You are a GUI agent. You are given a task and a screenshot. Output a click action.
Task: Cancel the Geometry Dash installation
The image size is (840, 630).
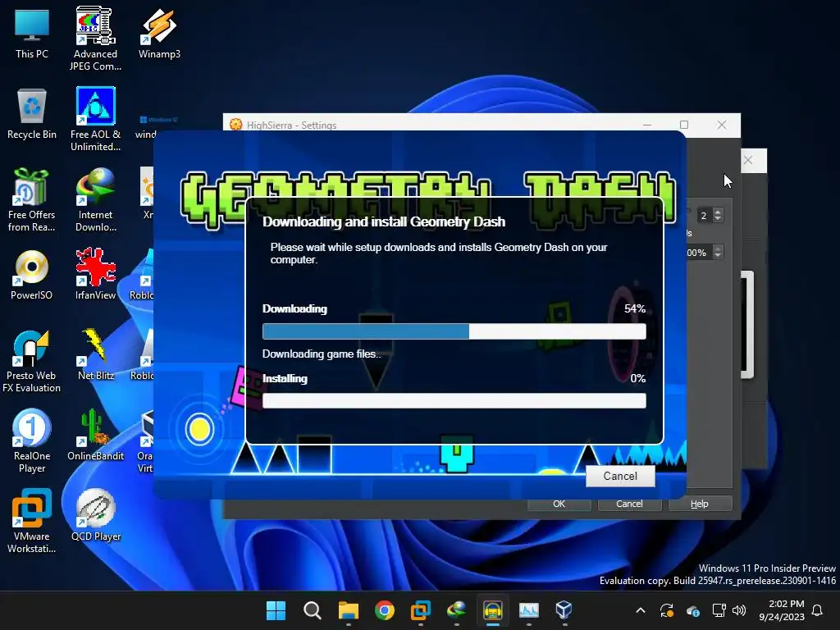(x=620, y=477)
